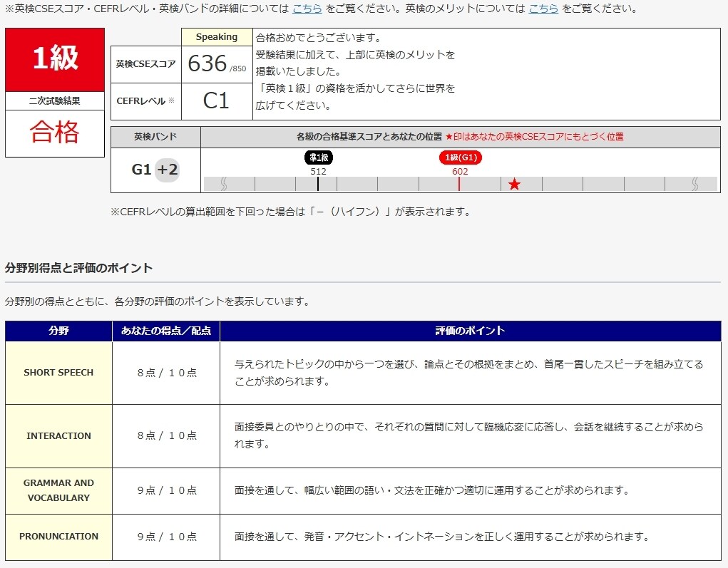The height and width of the screenshot is (568, 728).
Task: Click the GRAMMAR AND VOCABULARY evaluation description
Action: pos(432,490)
